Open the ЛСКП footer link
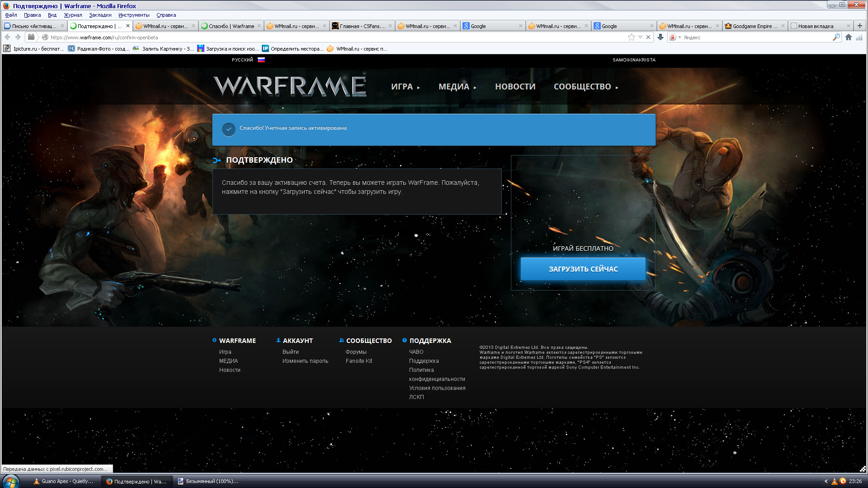Viewport: 868px width, 488px height. 416,397
